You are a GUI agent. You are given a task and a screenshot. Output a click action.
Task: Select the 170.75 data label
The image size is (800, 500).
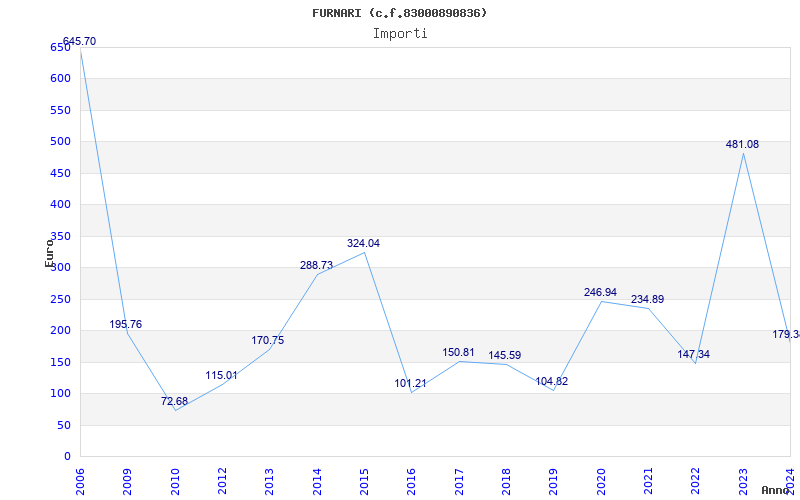coord(268,340)
